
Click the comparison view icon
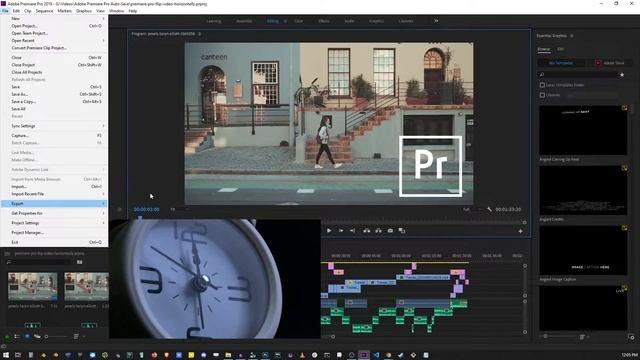click(402, 231)
